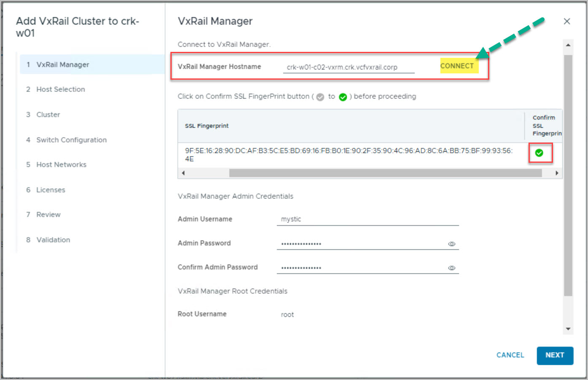This screenshot has height=380, width=588.
Task: Jump to Host Networks step
Action: (x=61, y=165)
